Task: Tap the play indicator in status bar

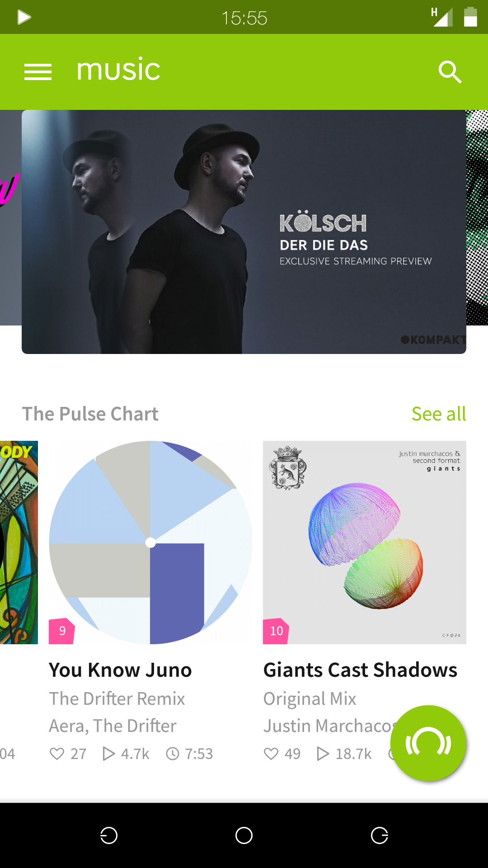Action: [x=24, y=17]
